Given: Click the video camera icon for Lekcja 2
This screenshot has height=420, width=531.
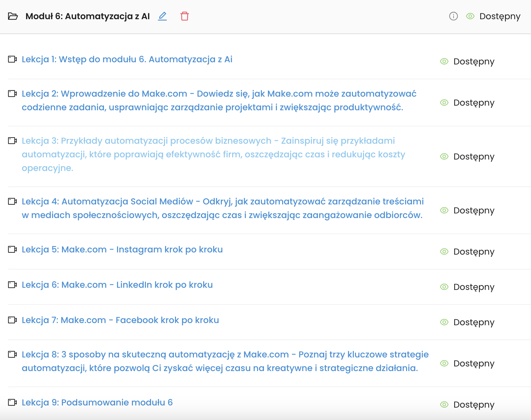Looking at the screenshot, I should point(12,94).
